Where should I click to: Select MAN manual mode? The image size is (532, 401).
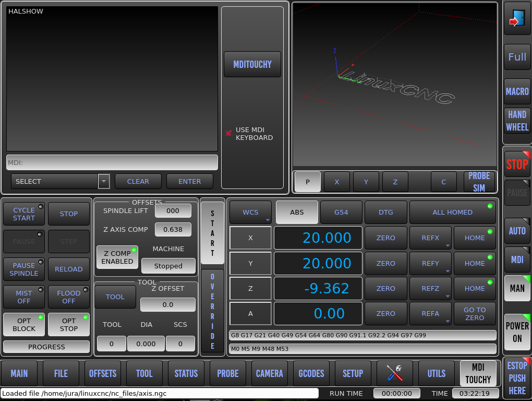[x=517, y=288]
